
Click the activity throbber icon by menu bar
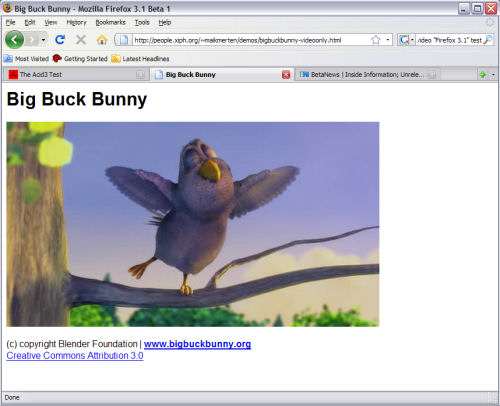click(x=490, y=22)
